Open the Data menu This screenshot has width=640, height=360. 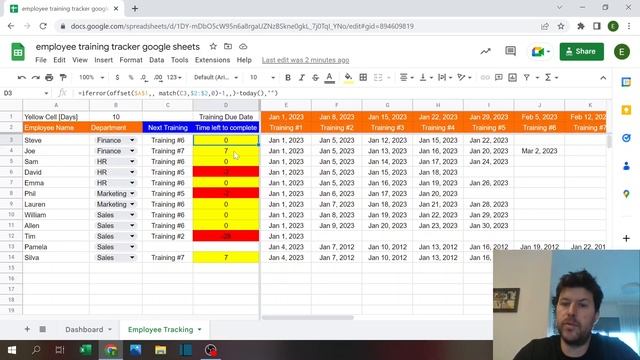tap(156, 60)
